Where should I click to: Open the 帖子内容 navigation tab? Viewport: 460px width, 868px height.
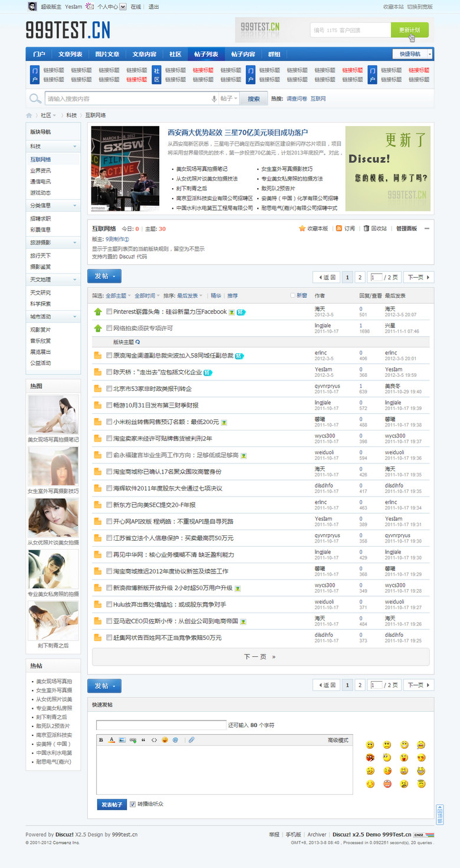(x=243, y=54)
